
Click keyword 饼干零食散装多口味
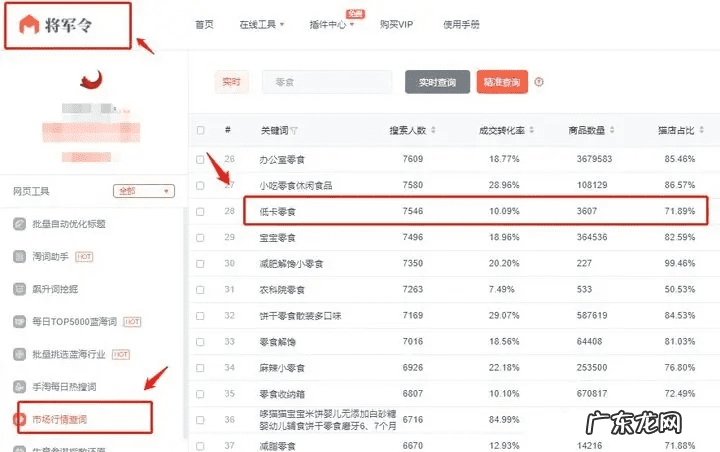300,316
